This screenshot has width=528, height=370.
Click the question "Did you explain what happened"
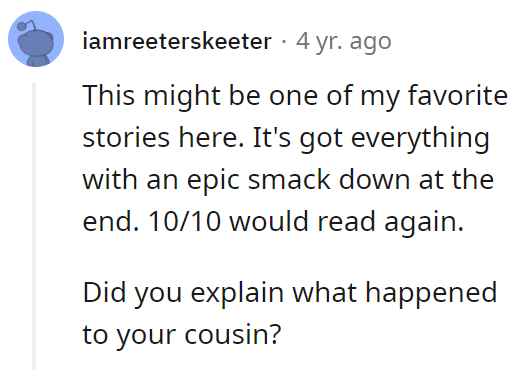coord(290,293)
